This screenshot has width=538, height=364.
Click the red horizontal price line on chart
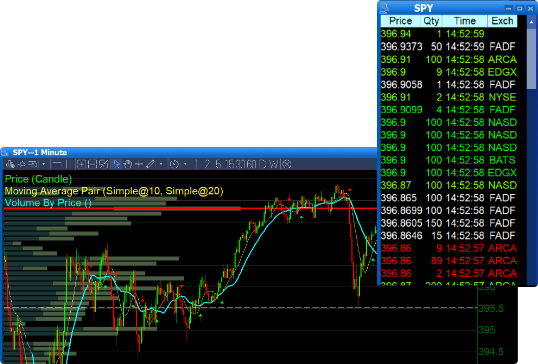pyautogui.click(x=189, y=208)
